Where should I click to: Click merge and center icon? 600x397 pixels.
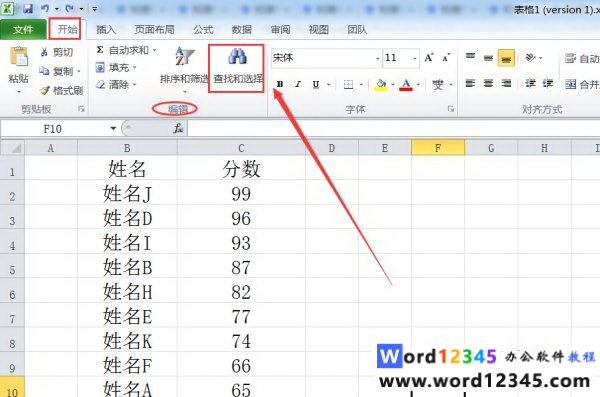pyautogui.click(x=570, y=84)
